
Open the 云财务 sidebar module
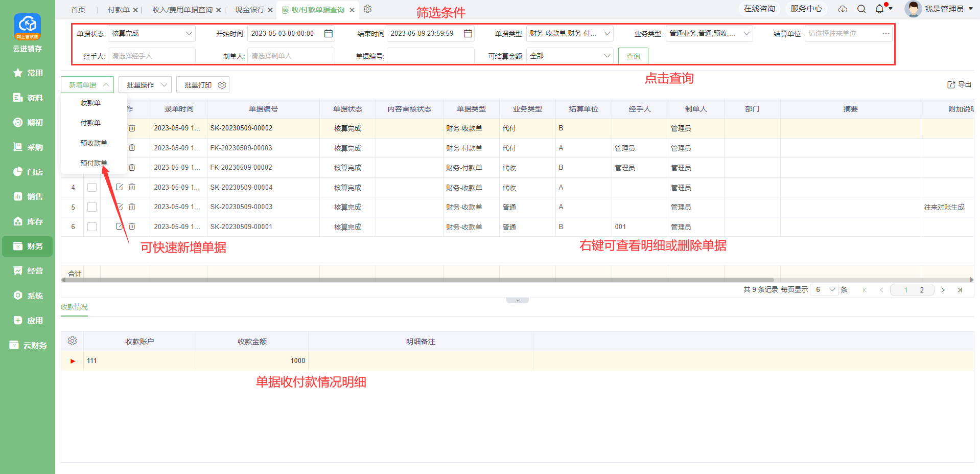28,345
